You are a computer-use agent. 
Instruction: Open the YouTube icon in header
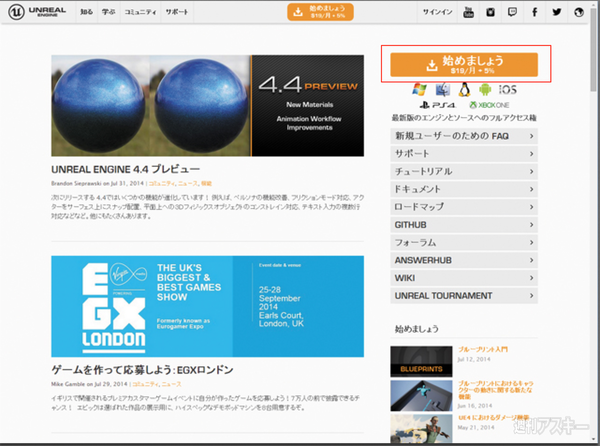pos(468,12)
